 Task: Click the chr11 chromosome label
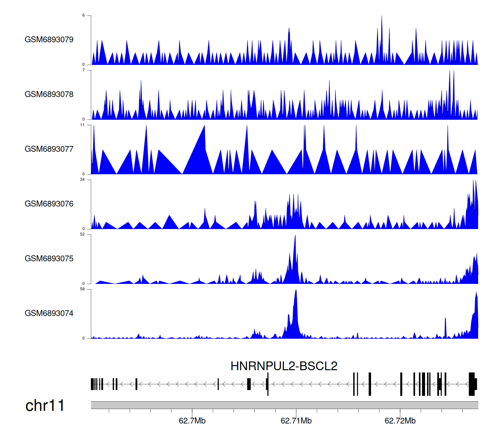[x=45, y=406]
